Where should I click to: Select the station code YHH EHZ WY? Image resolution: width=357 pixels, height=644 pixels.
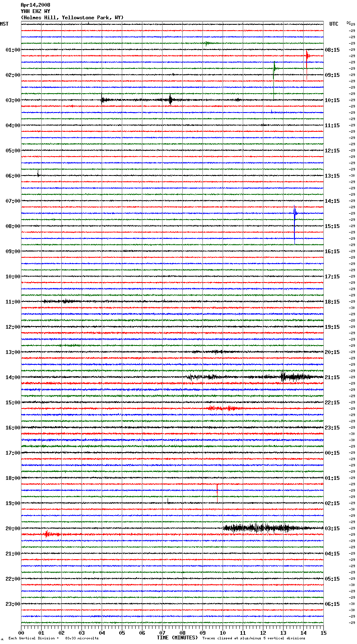click(x=35, y=11)
